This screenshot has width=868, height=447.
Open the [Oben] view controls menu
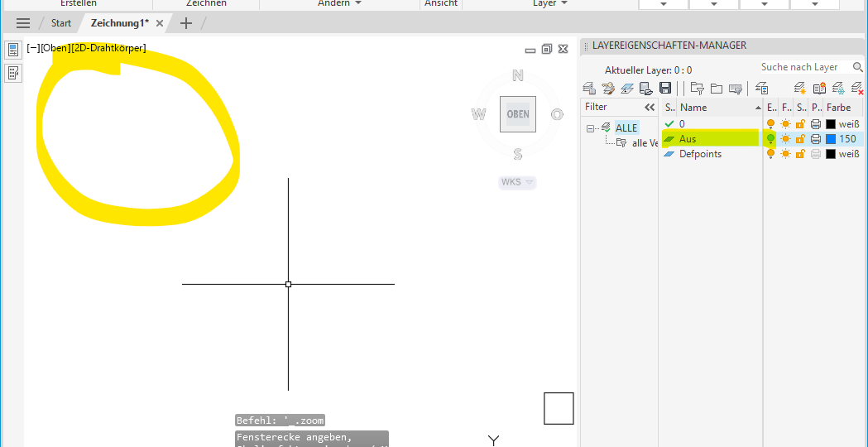click(56, 48)
